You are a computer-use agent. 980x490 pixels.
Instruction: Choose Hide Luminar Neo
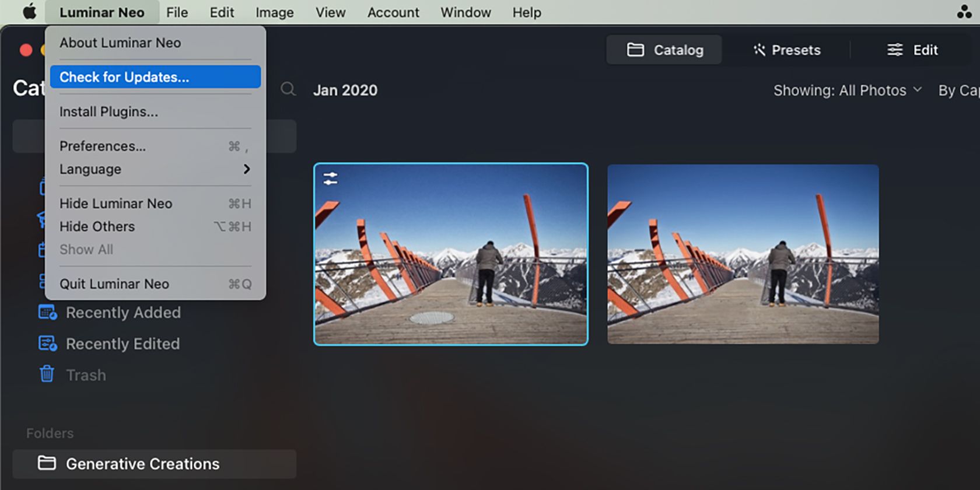tap(155, 204)
